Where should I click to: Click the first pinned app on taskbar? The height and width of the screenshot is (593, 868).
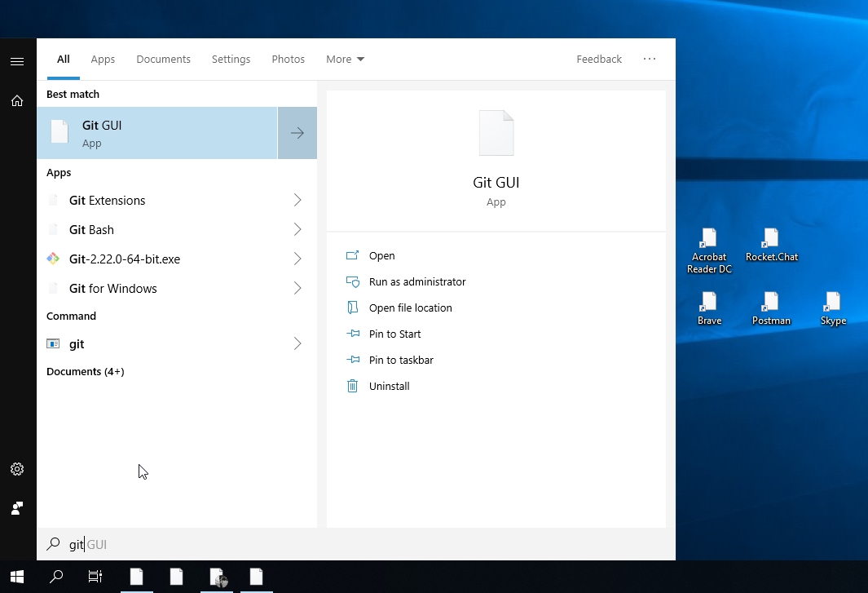(137, 577)
